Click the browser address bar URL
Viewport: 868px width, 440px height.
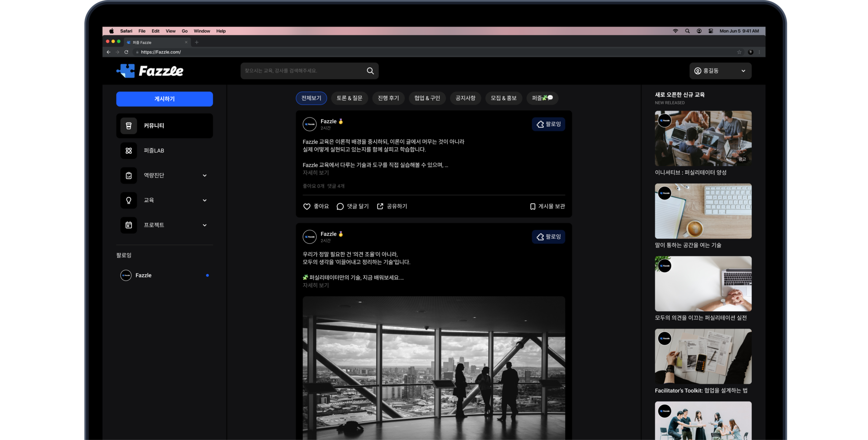[x=161, y=52]
